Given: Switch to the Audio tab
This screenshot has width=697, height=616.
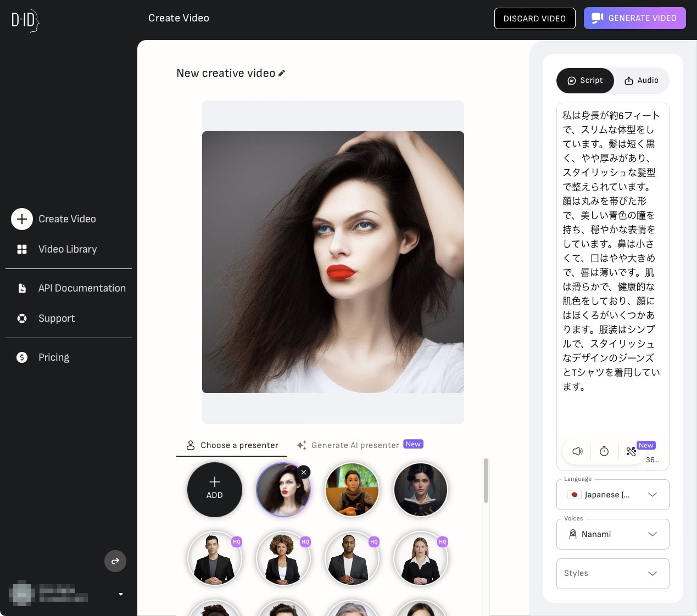Looking at the screenshot, I should point(641,80).
